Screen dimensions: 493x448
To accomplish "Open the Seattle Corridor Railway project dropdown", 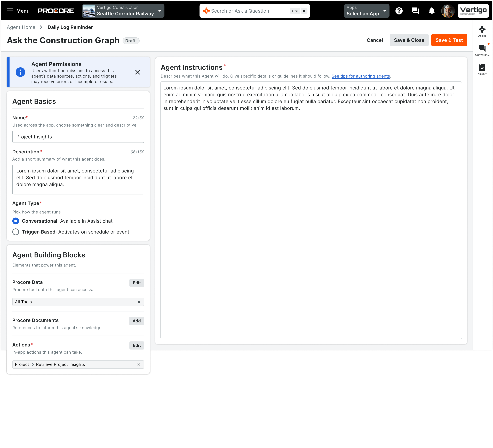I will coord(123,11).
